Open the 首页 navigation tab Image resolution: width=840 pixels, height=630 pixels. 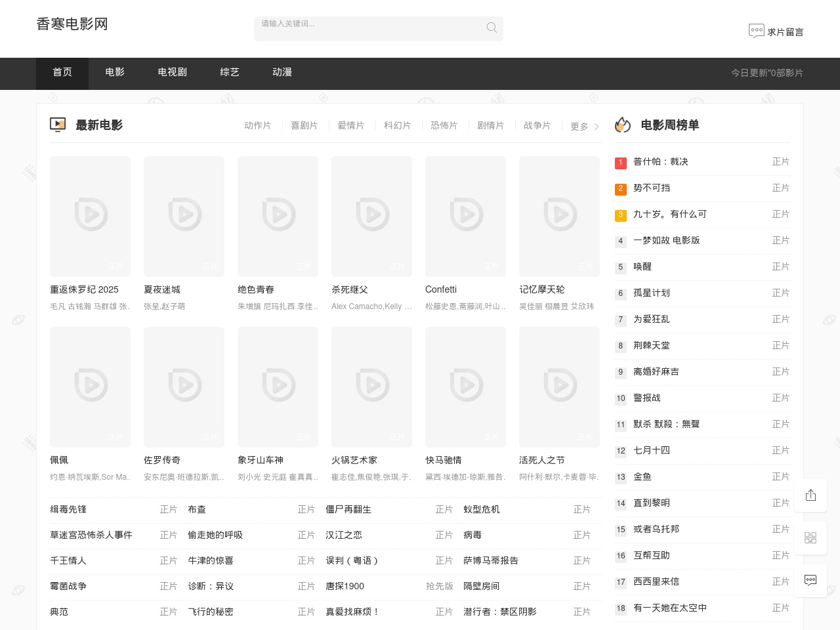[62, 73]
